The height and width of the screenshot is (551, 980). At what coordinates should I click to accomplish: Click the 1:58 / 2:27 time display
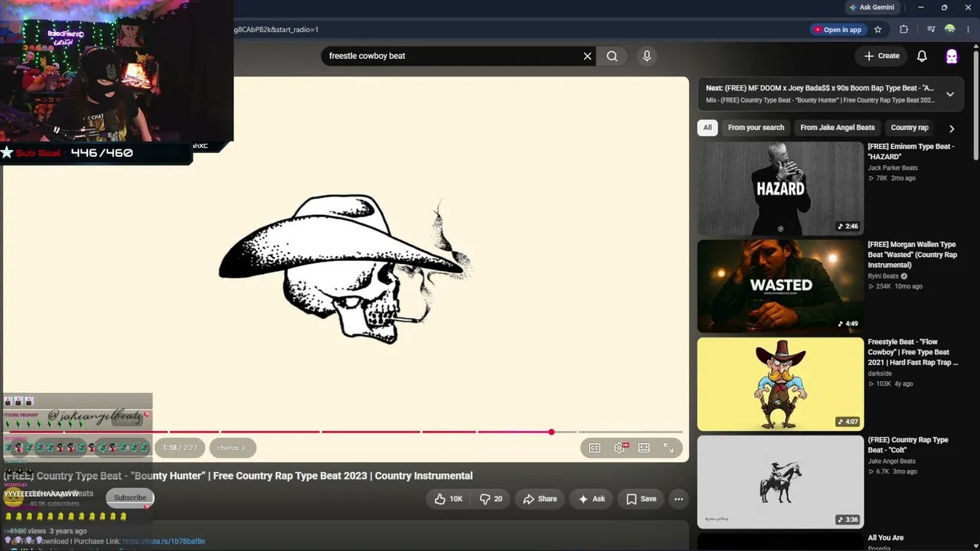180,448
